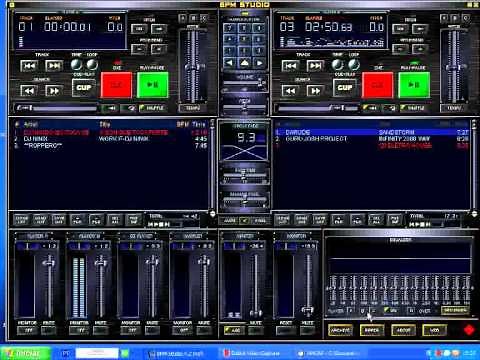
Task: Select DJ NINX row in left playlist
Action: click(110, 139)
